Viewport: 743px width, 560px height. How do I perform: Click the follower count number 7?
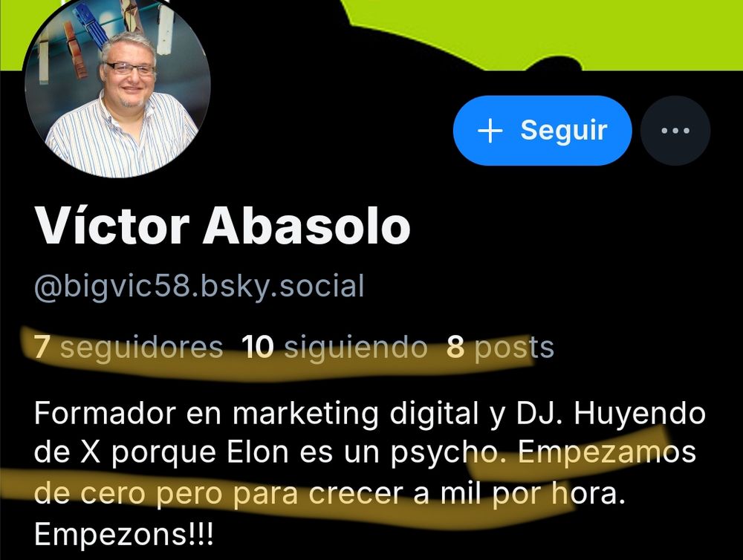tap(41, 348)
